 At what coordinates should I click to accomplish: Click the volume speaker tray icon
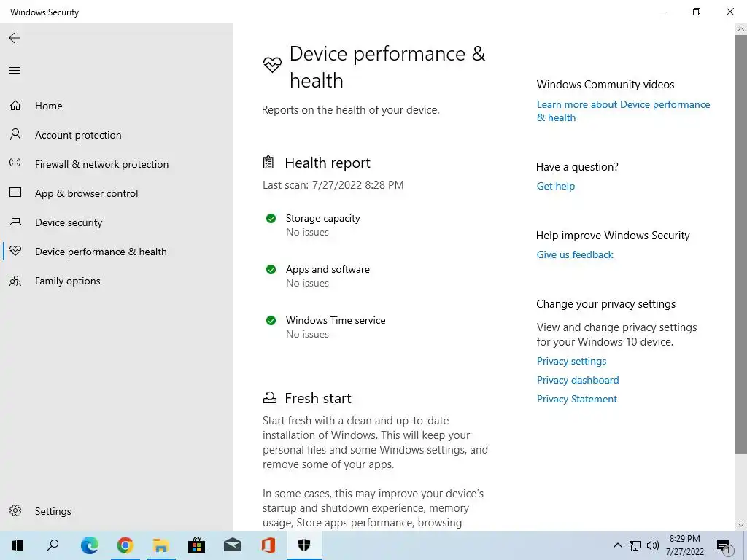[653, 545]
